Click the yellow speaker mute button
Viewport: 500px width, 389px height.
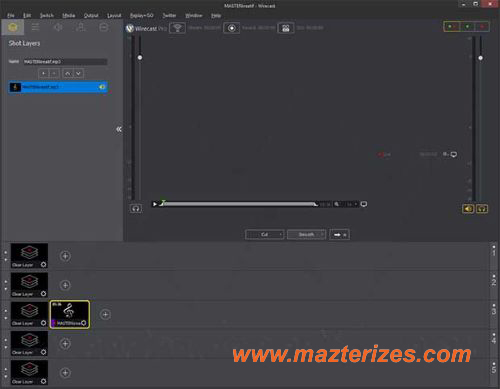point(468,209)
